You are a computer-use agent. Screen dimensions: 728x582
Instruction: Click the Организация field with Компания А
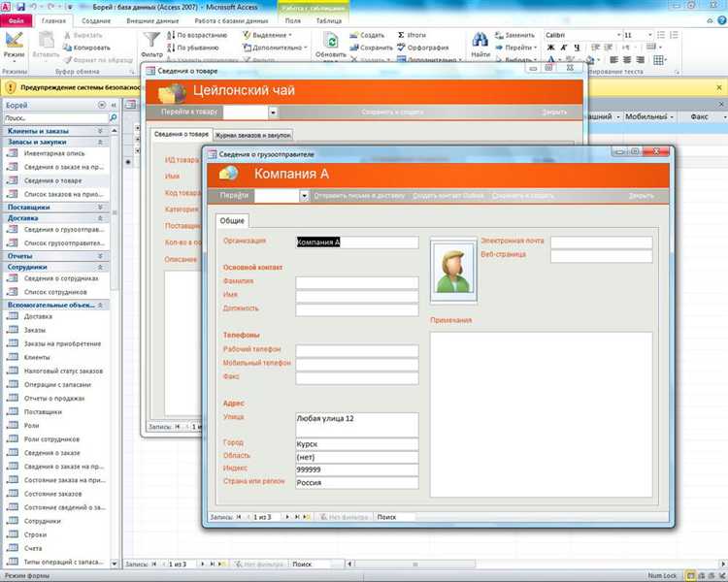coord(357,242)
